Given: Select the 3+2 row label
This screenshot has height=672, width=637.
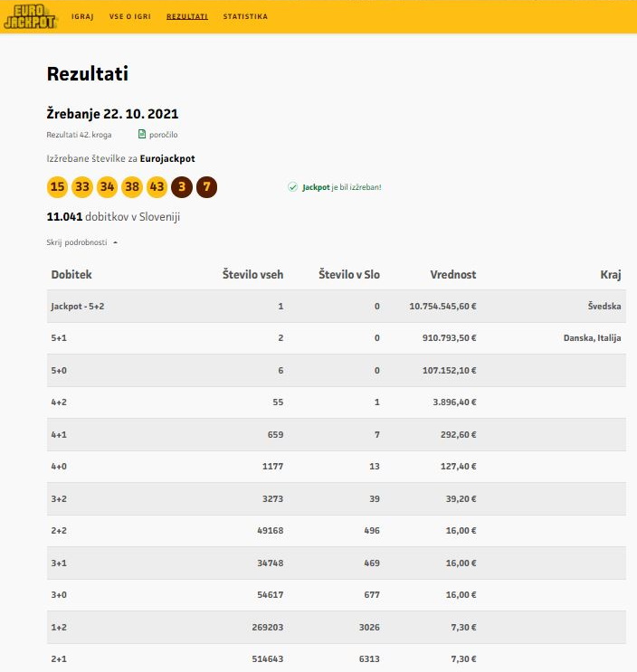Looking at the screenshot, I should pyautogui.click(x=59, y=499).
